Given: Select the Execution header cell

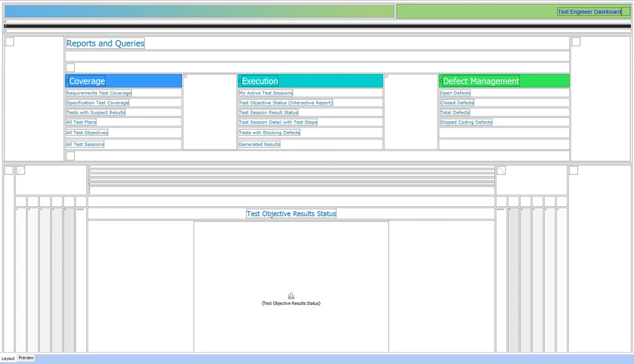Looking at the screenshot, I should (x=310, y=81).
